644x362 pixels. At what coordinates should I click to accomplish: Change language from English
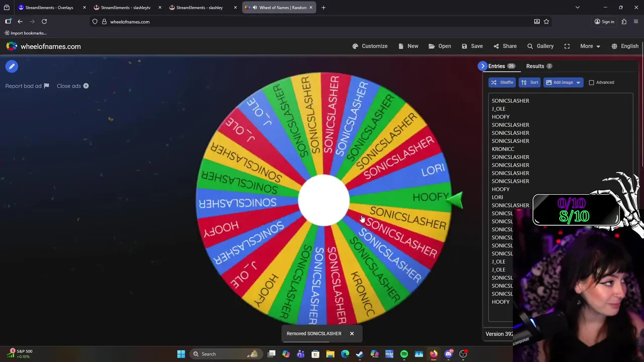pos(625,46)
